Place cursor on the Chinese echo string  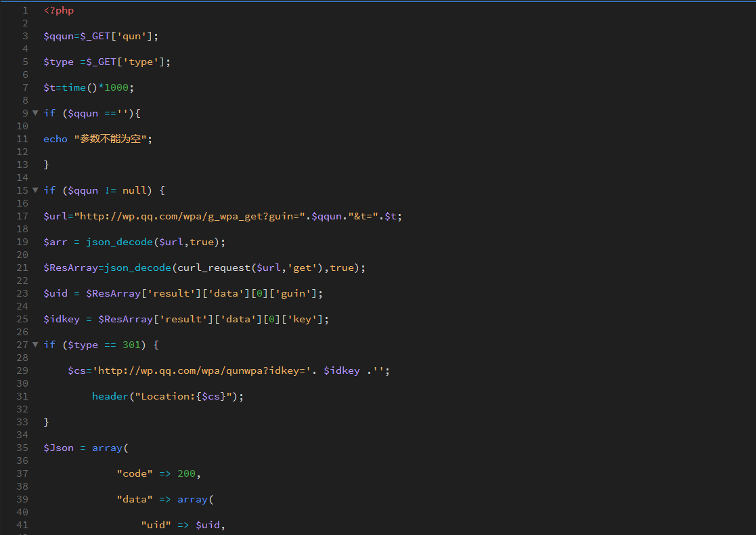113,139
